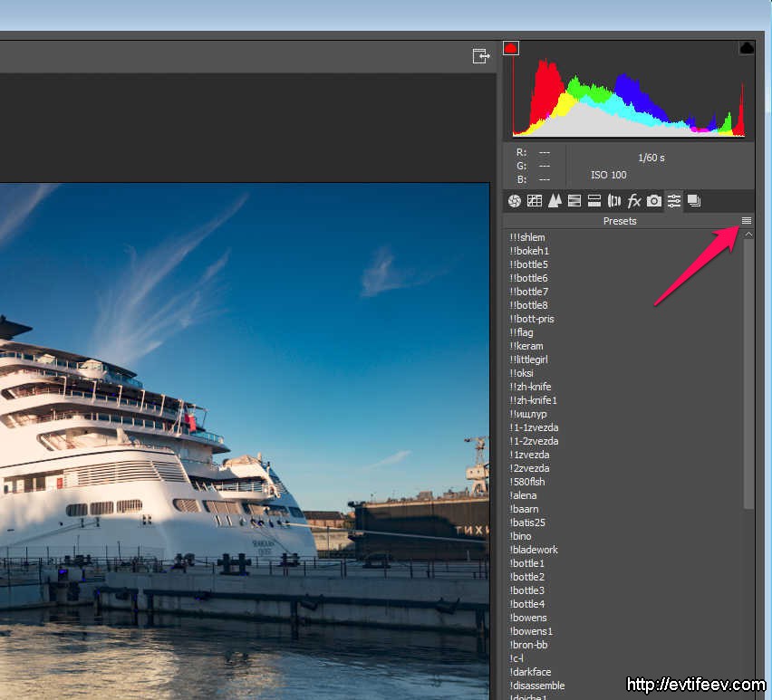Open the Split Toning tab

tap(594, 201)
